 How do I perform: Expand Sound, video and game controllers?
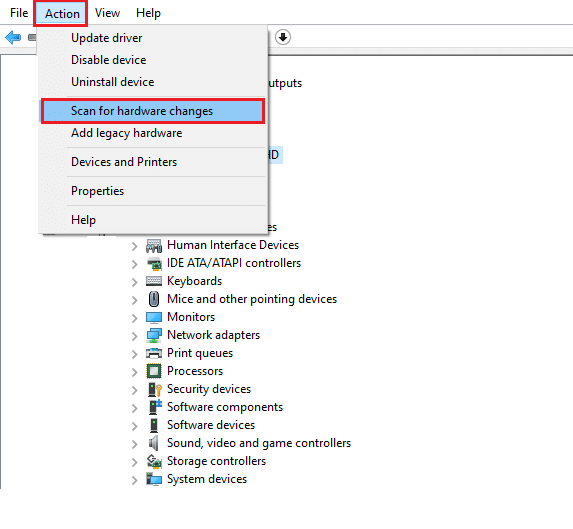[x=134, y=444]
